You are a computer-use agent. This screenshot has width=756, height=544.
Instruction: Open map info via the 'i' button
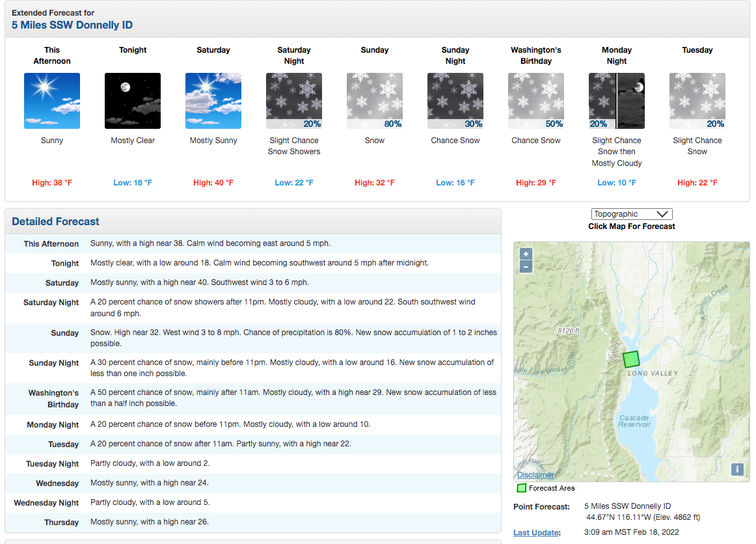pyautogui.click(x=737, y=469)
